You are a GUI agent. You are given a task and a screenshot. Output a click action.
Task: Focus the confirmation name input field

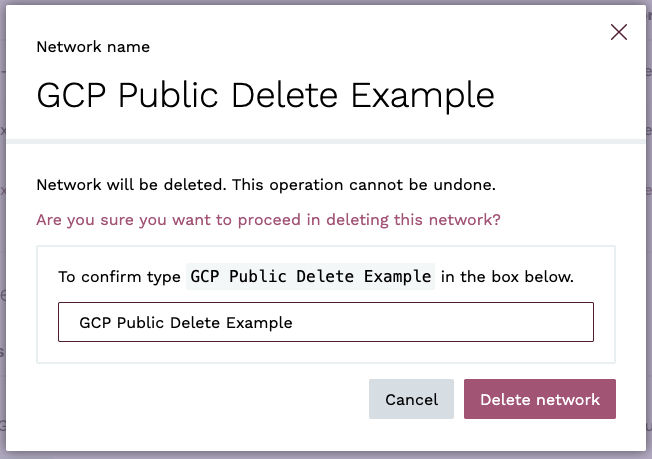326,323
